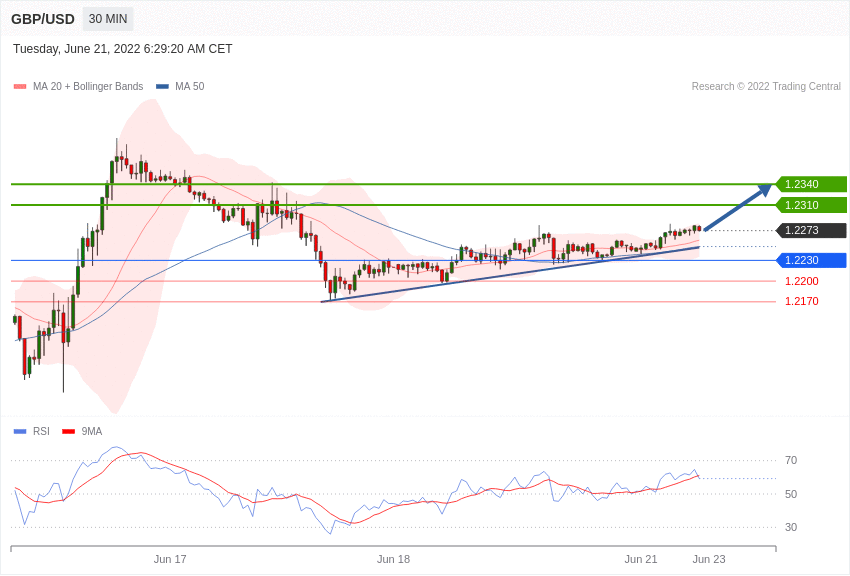
Task: Click the pink MA 20 legend swatch
Action: pos(20,86)
